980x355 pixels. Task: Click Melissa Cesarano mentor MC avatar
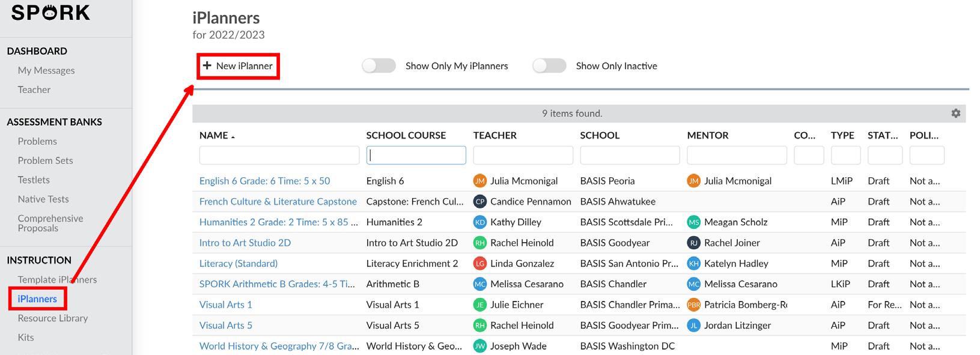(693, 284)
